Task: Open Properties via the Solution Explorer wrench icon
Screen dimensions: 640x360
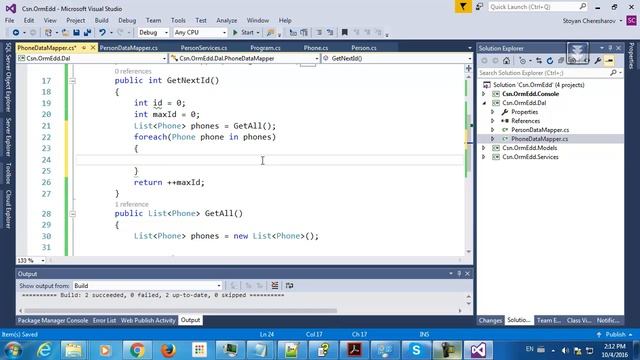Action: [598, 60]
